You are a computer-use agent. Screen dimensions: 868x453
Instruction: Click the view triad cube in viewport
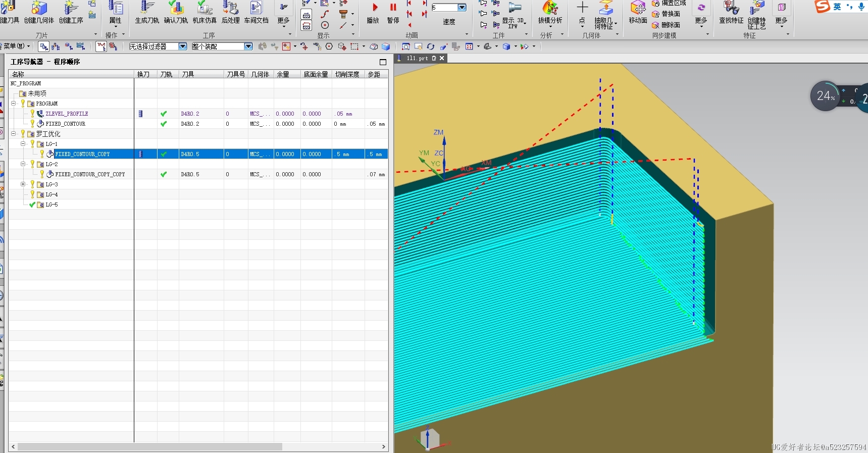tap(431, 438)
